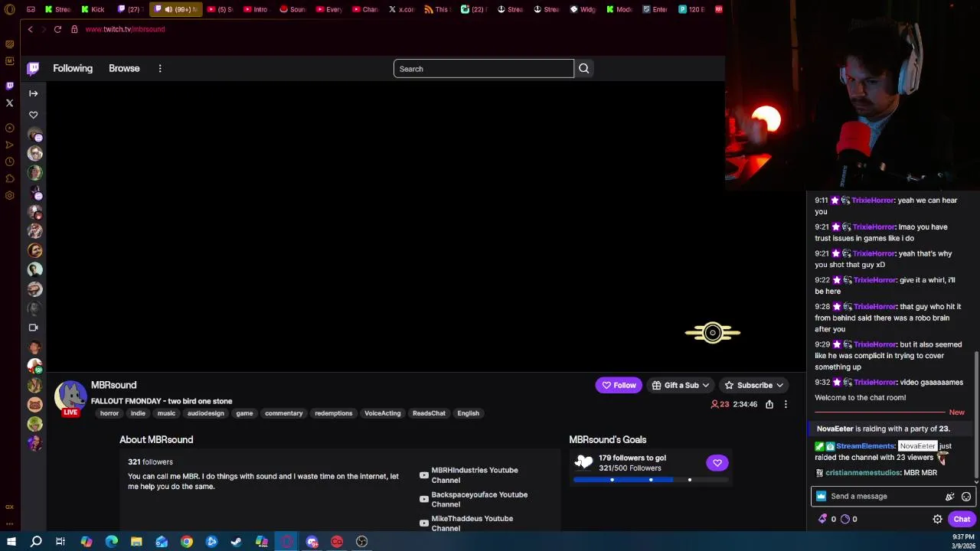Click the GX corner icon in sidebar
980x551 pixels.
tap(9, 507)
